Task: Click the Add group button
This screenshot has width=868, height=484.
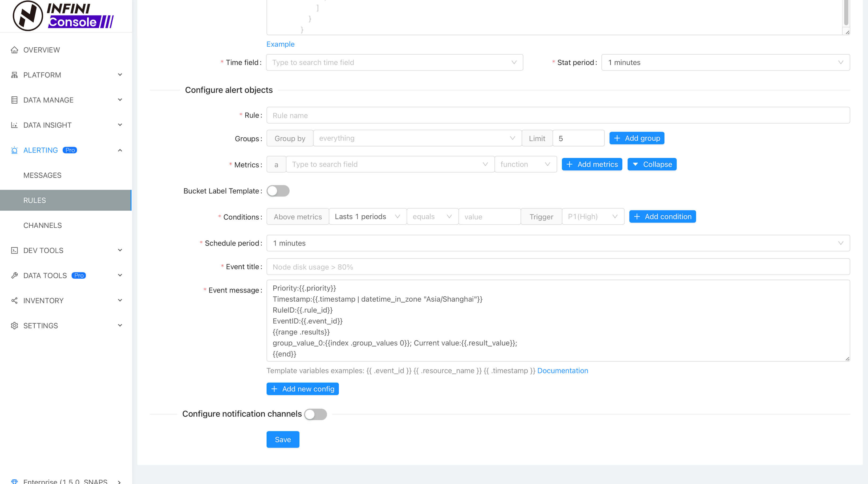Action: (637, 138)
